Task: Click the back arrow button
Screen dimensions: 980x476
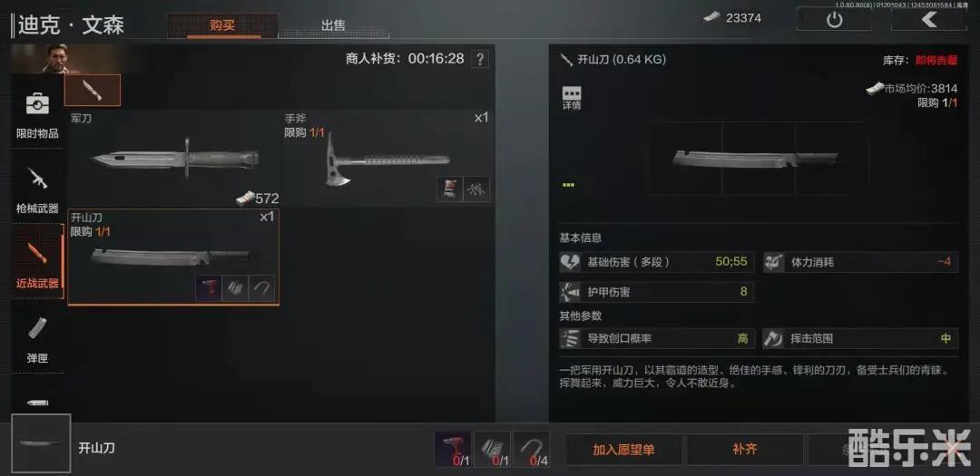Action: coord(928,19)
